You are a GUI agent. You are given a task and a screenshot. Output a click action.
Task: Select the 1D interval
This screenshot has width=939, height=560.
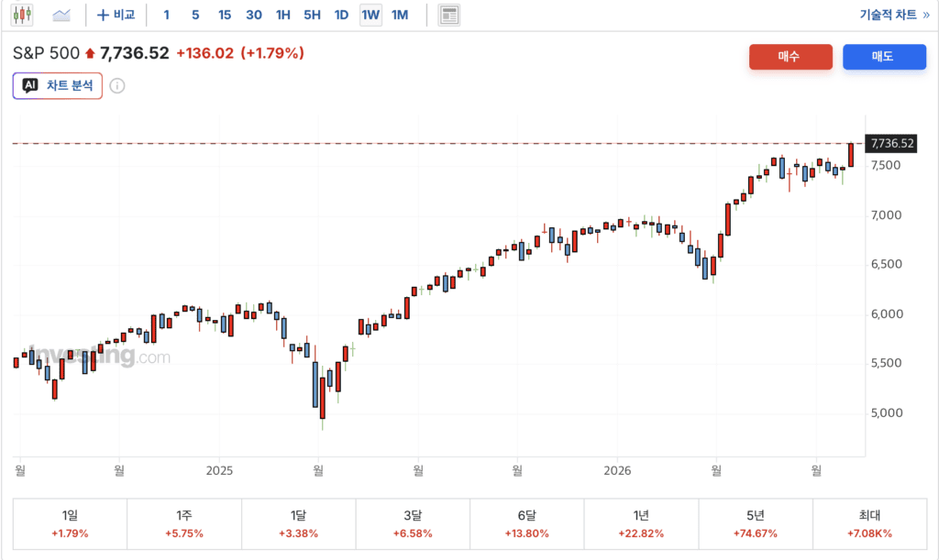pos(341,15)
